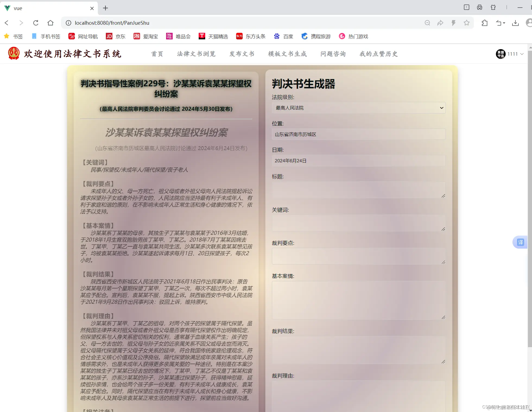Click the 沙某某诉袁某某探望权纠纷案 italic preview title
This screenshot has height=412, width=532.
tap(166, 132)
